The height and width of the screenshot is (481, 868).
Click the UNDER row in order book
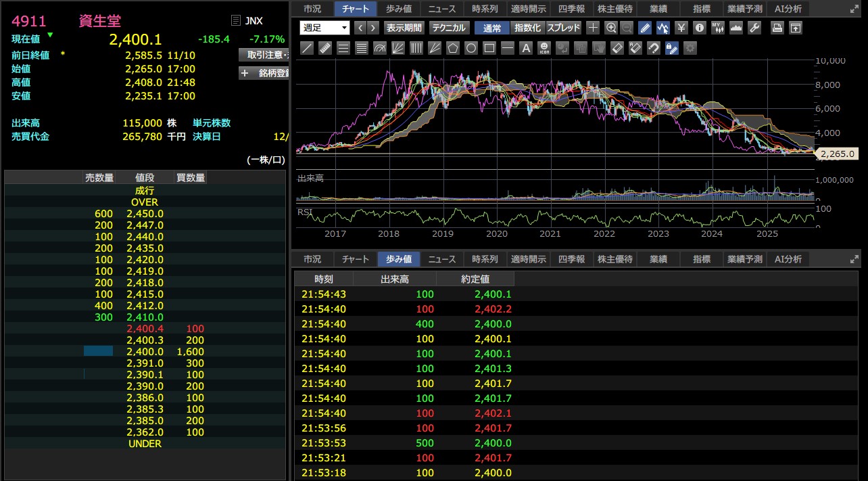click(145, 444)
